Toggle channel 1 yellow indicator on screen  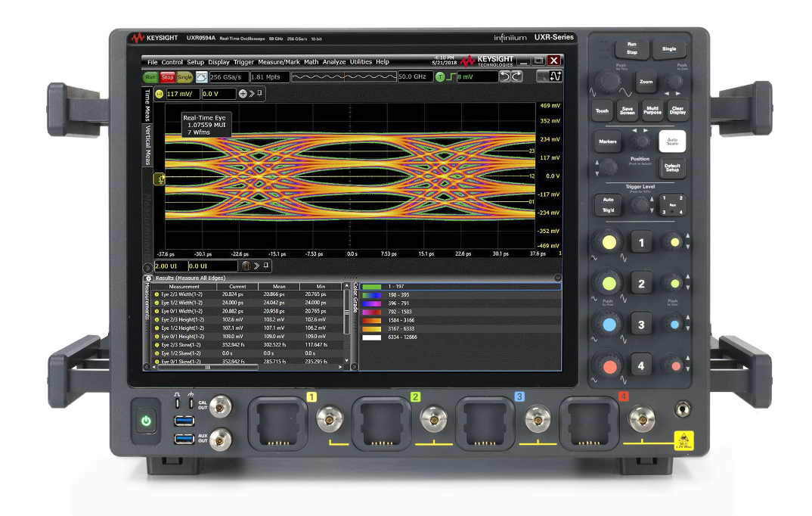[160, 94]
